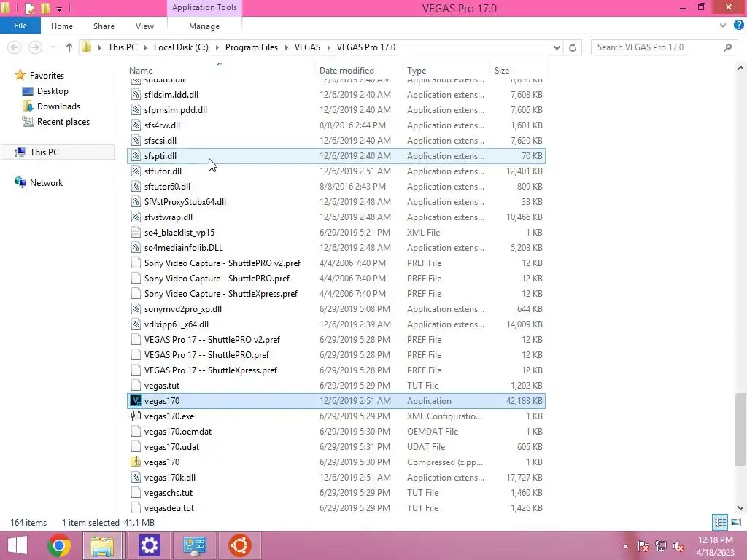Click the vegas170.exe XML configuration file icon
Image resolution: width=747 pixels, height=560 pixels.
pos(136,416)
